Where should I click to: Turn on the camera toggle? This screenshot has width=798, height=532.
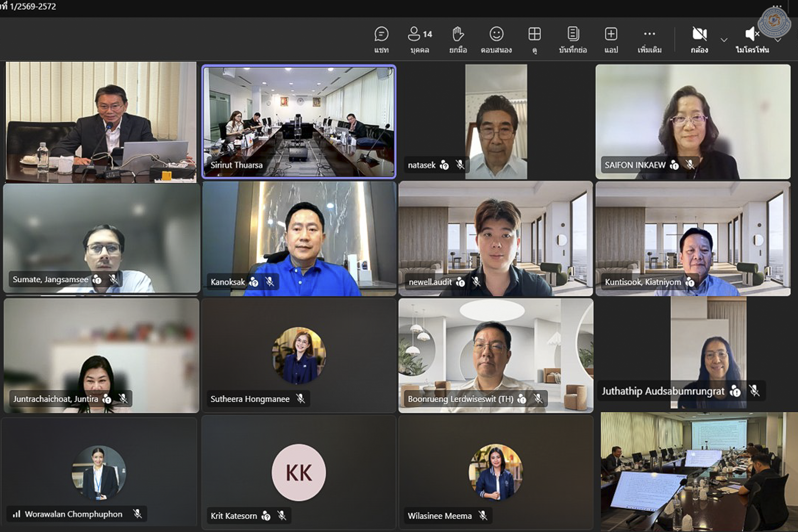[x=699, y=34]
